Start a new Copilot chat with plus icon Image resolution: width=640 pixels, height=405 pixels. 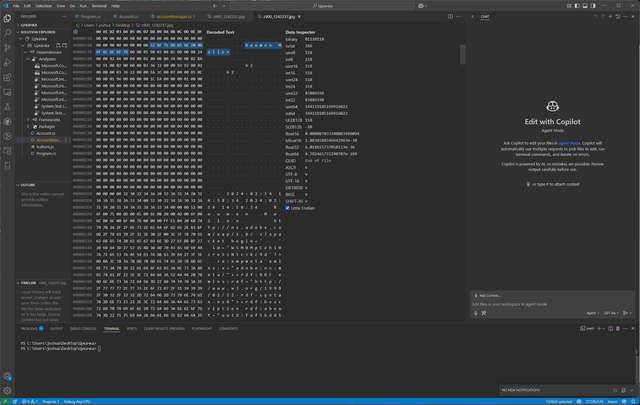point(610,17)
